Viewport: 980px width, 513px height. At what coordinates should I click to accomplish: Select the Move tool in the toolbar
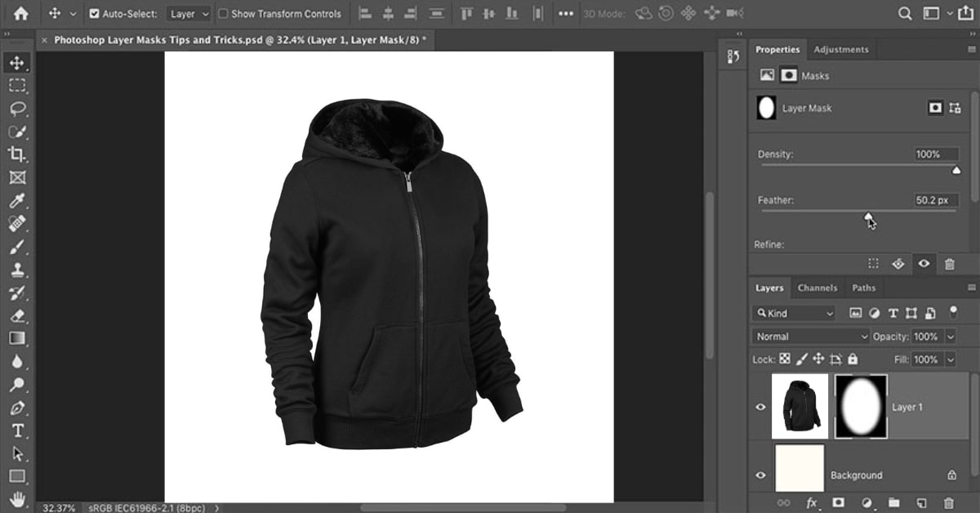click(x=17, y=62)
